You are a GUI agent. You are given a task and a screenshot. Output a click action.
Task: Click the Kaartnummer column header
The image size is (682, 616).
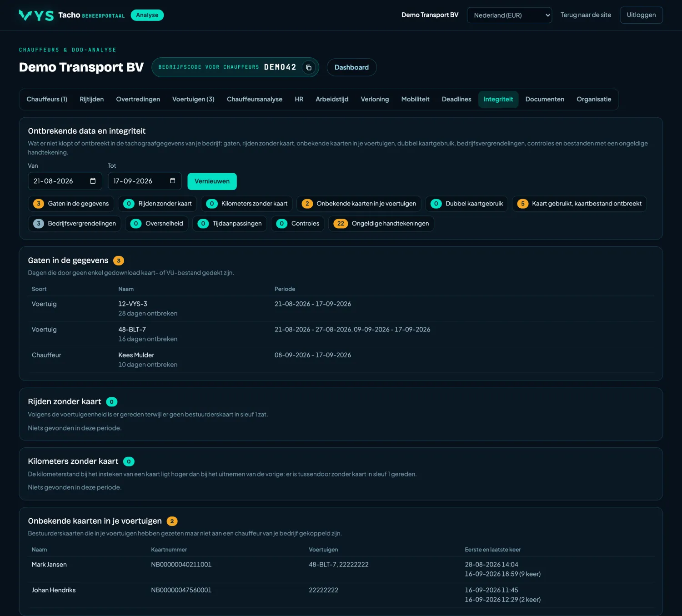click(169, 550)
